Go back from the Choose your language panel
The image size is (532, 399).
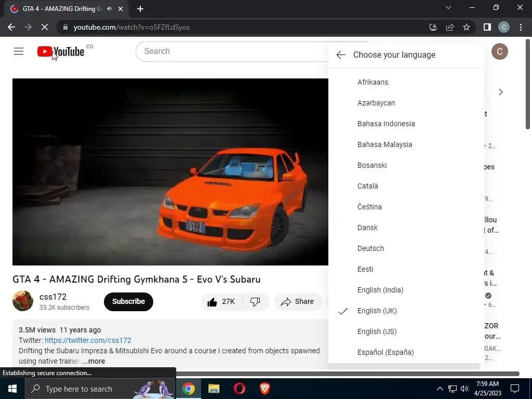(341, 55)
